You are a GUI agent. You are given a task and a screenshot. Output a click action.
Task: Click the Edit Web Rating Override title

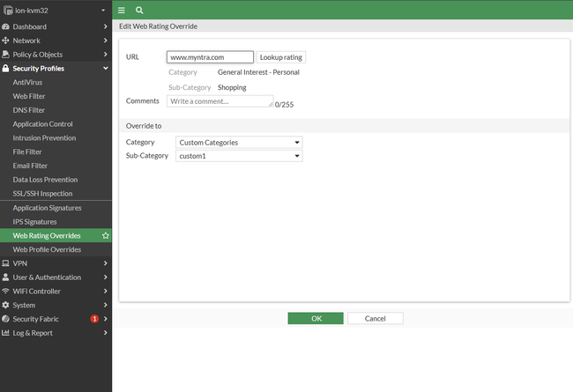tap(158, 26)
